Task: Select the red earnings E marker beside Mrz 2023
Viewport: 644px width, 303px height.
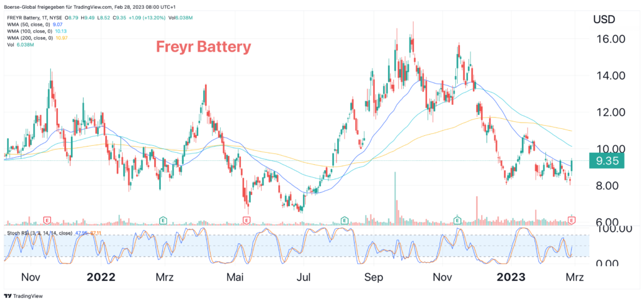Action: [x=572, y=221]
